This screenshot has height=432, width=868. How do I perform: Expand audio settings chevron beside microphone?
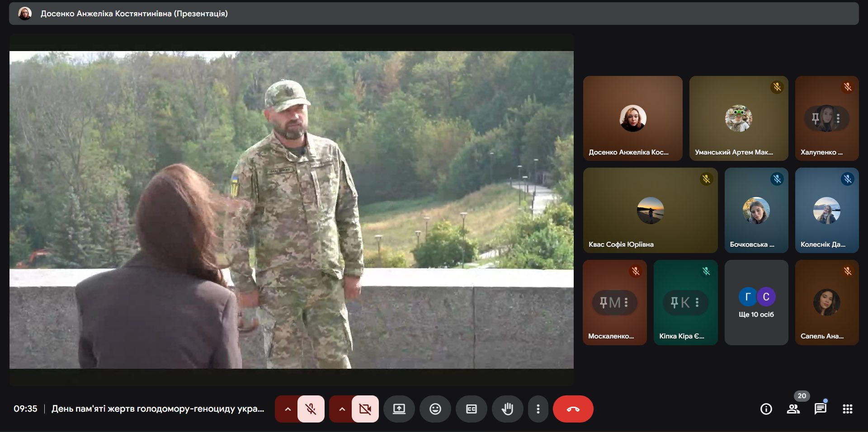(x=288, y=409)
